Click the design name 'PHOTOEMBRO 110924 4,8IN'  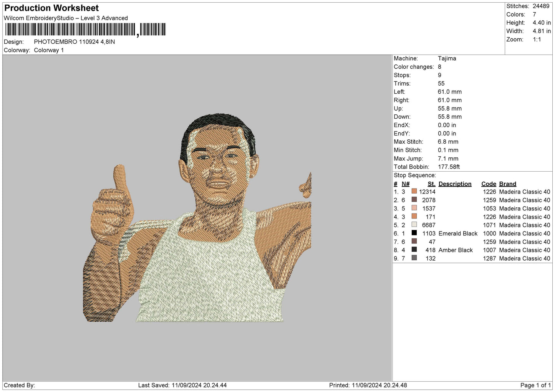pyautogui.click(x=75, y=42)
